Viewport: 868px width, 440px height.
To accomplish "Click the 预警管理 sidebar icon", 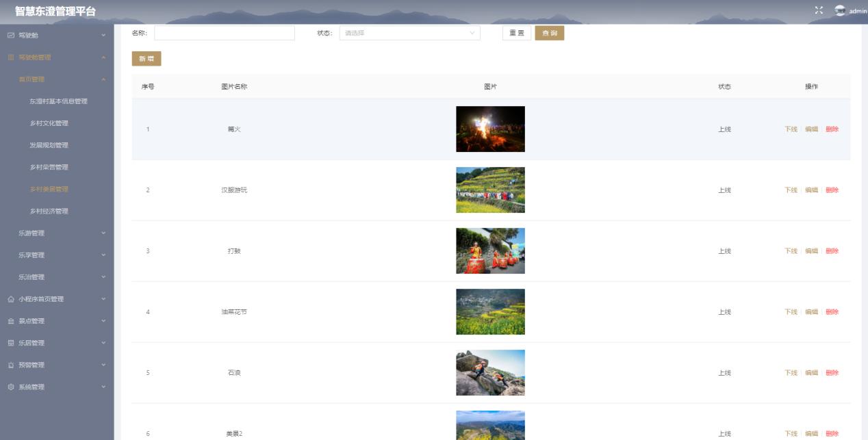I will pyautogui.click(x=10, y=365).
